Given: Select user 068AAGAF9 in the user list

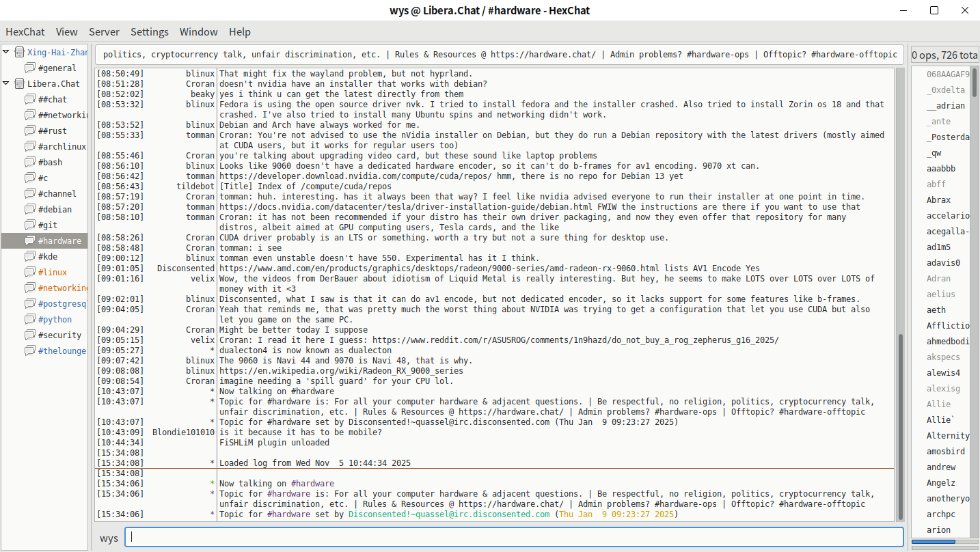Looking at the screenshot, I should pyautogui.click(x=948, y=74).
